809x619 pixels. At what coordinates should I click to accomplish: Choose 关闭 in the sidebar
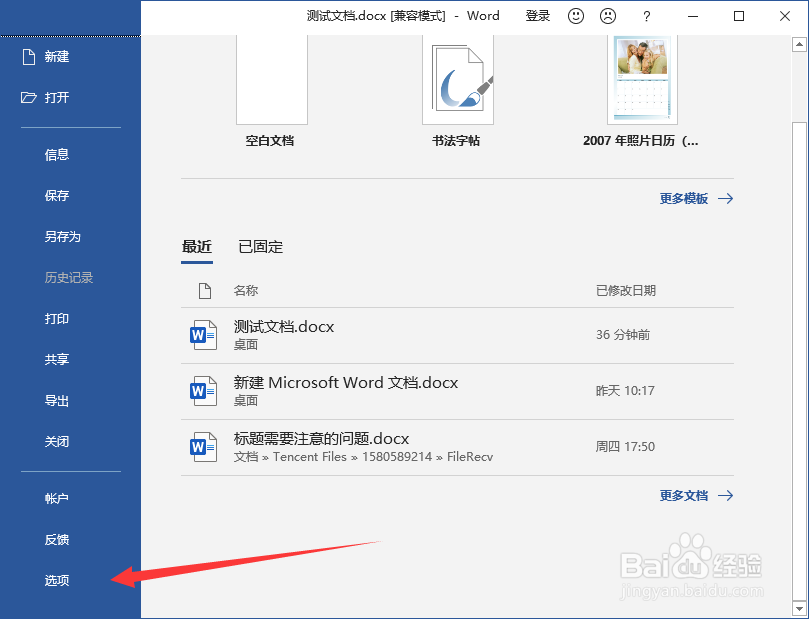(57, 442)
